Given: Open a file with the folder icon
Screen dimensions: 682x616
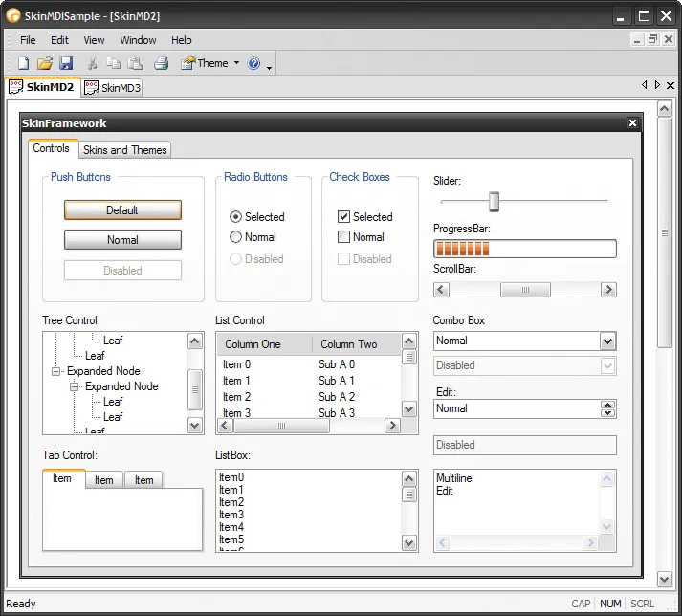Looking at the screenshot, I should point(44,63).
